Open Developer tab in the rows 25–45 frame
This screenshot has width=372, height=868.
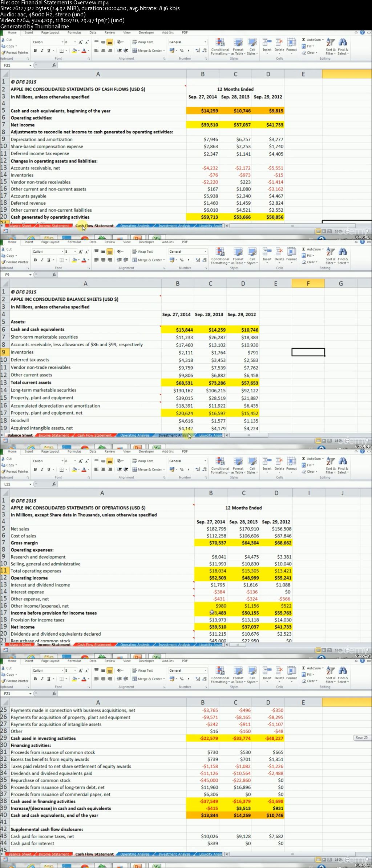click(146, 661)
